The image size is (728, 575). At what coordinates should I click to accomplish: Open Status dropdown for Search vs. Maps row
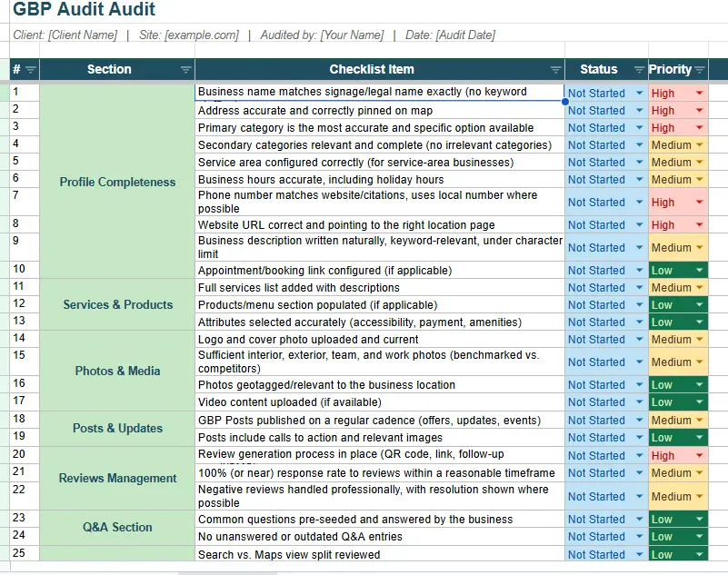pyautogui.click(x=639, y=554)
